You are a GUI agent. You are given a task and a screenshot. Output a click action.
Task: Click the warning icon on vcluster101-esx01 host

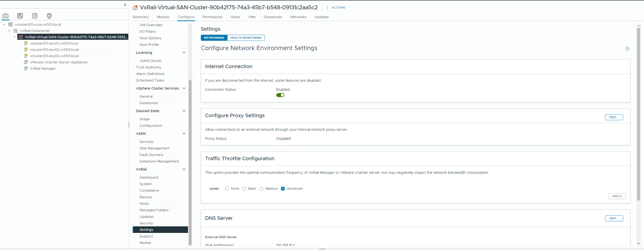26,43
